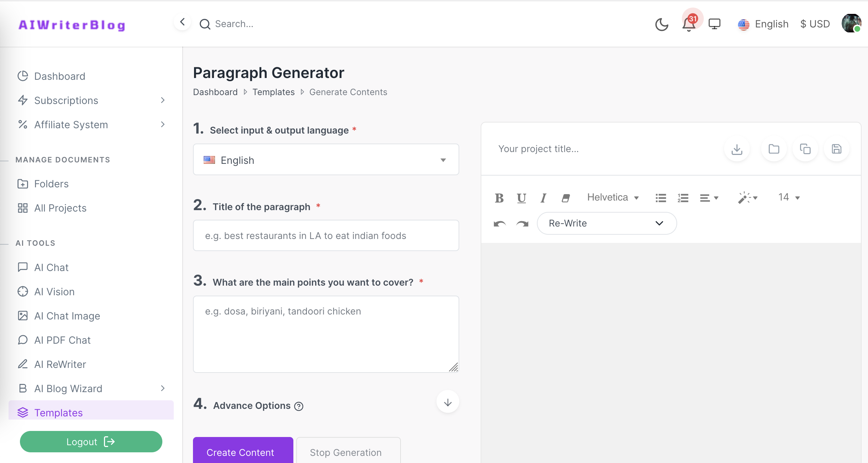Expand the Advance Options section
The width and height of the screenshot is (868, 463).
(447, 402)
